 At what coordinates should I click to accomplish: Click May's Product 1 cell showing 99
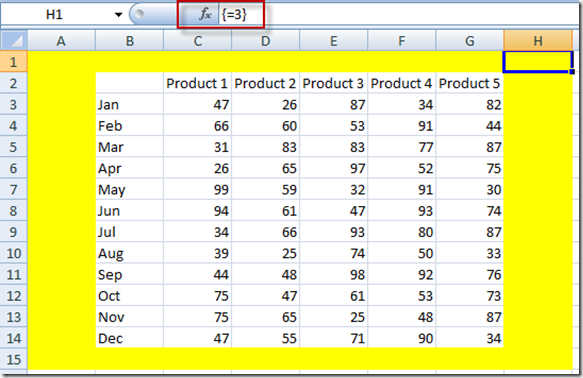point(197,190)
